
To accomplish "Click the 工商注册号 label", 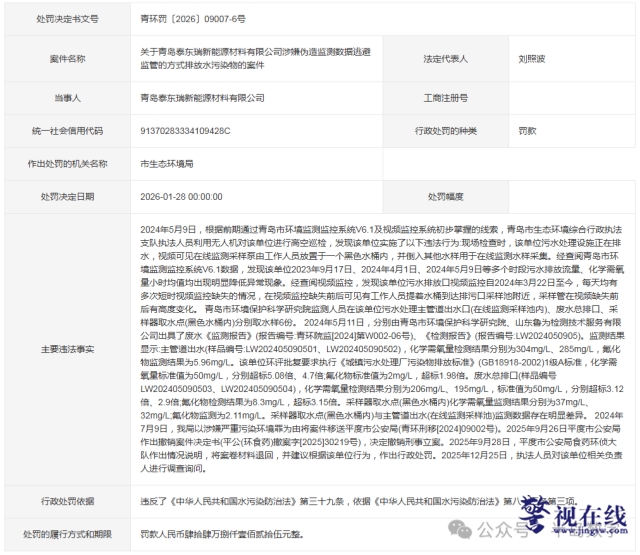I will click(445, 98).
